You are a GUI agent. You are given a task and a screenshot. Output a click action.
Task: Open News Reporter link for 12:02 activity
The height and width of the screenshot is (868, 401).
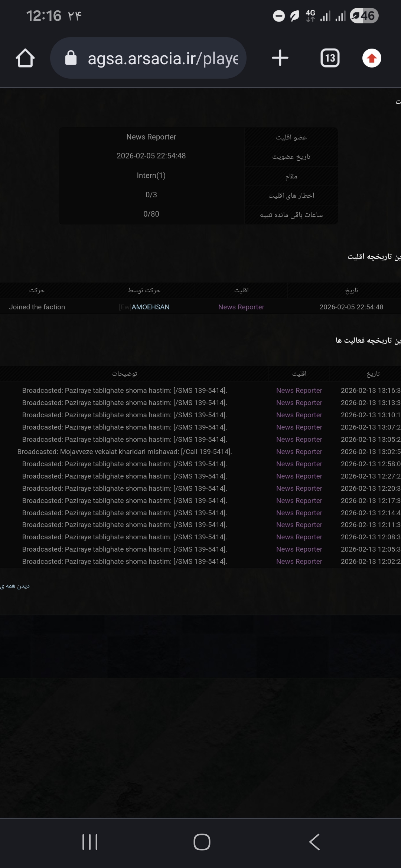299,562
